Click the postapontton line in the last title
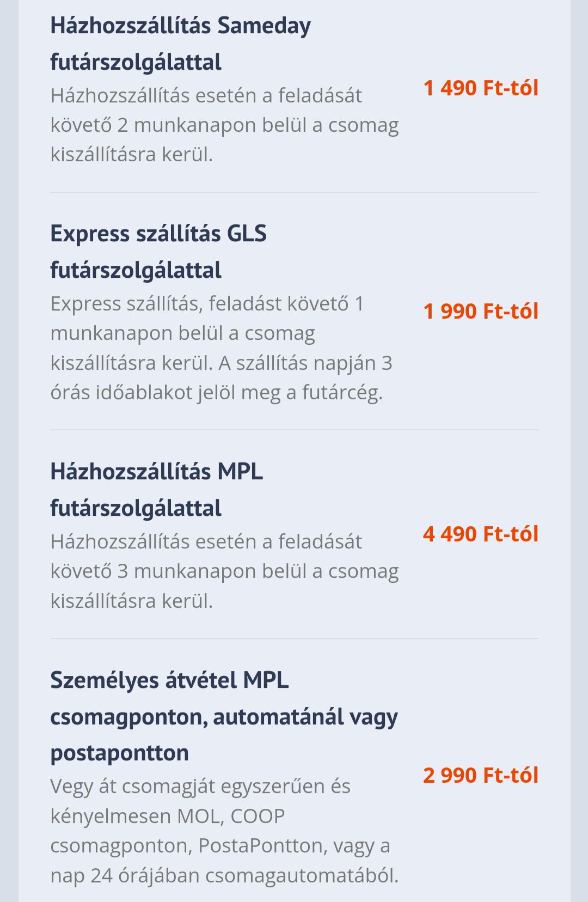Viewport: 588px width, 902px height. [x=120, y=753]
